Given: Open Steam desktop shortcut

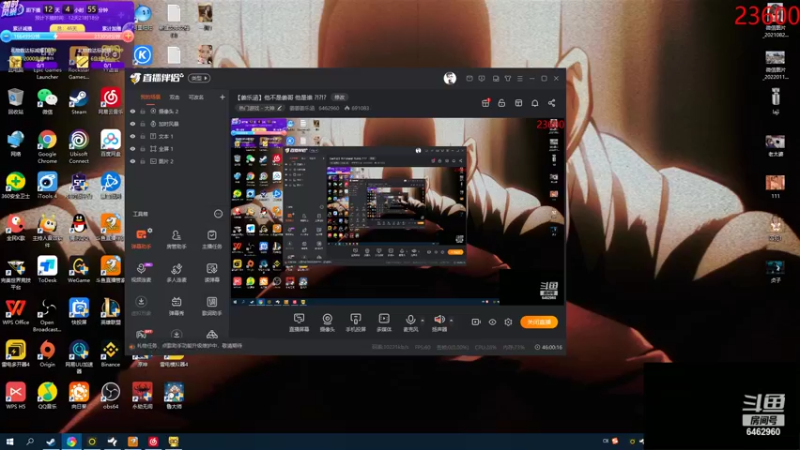Looking at the screenshot, I should pos(79,102).
